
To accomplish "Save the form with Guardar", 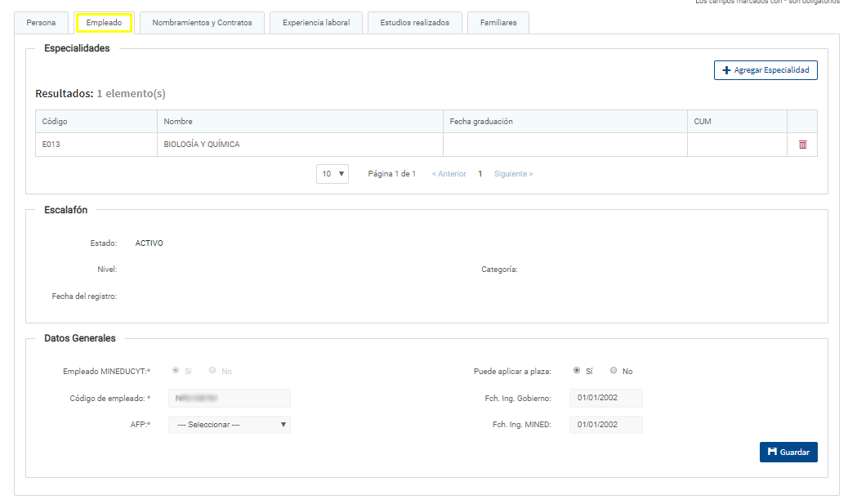I will click(x=788, y=452).
